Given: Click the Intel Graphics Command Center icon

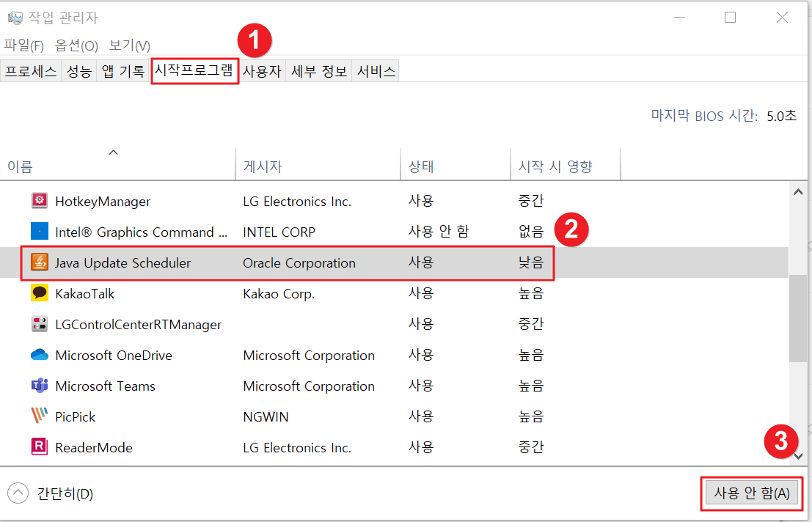Looking at the screenshot, I should click(x=40, y=232).
